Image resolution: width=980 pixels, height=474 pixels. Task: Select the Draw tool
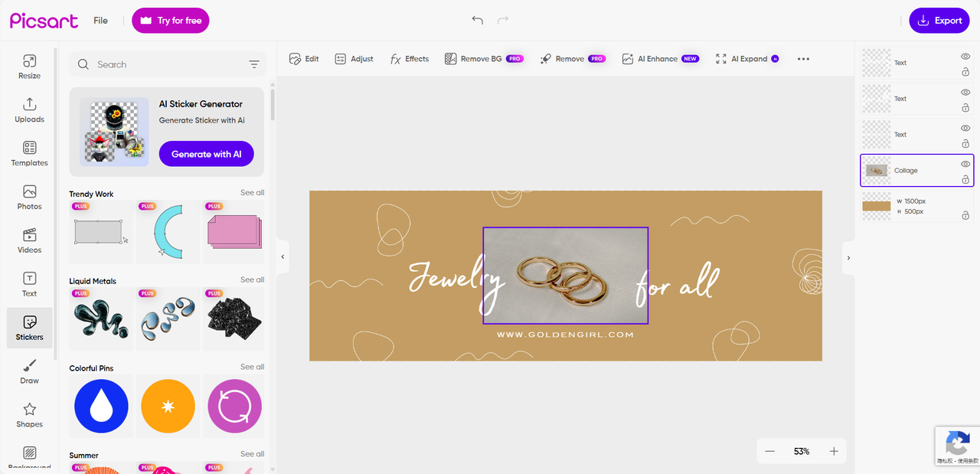(x=29, y=372)
